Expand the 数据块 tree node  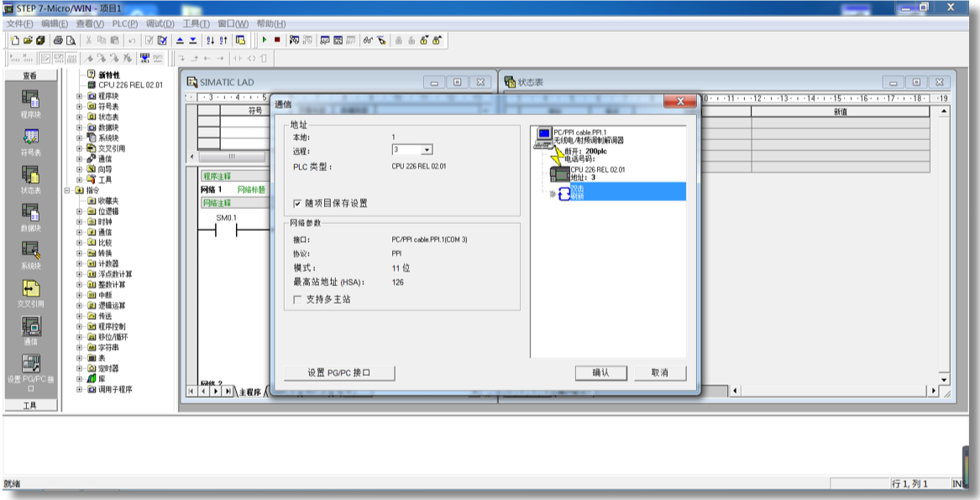[80, 128]
